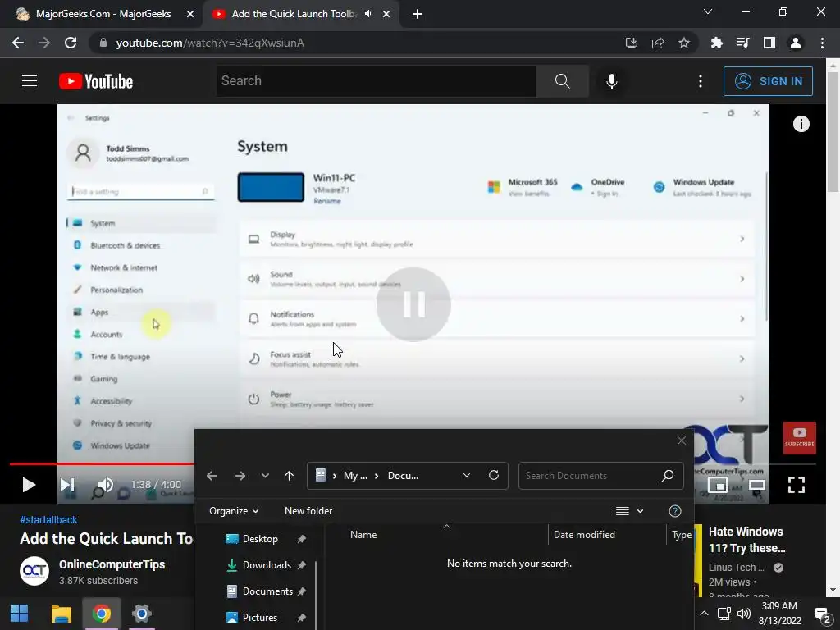This screenshot has width=840, height=630.
Task: Open a new Chrome tab
Action: [418, 14]
